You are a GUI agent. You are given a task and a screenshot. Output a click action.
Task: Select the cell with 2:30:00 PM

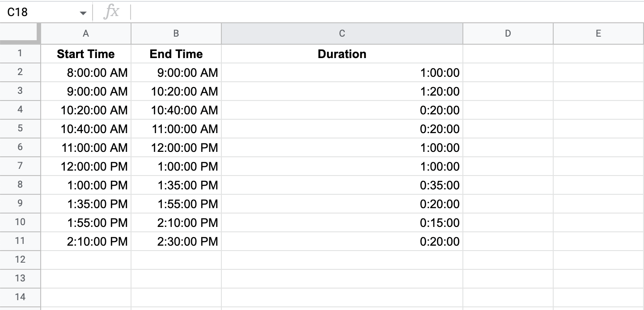[176, 241]
